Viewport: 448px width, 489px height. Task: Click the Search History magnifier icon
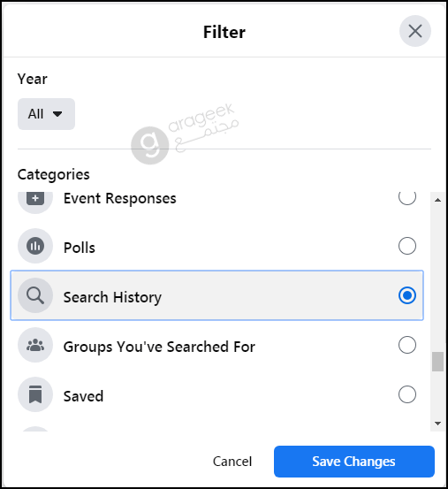[35, 295]
